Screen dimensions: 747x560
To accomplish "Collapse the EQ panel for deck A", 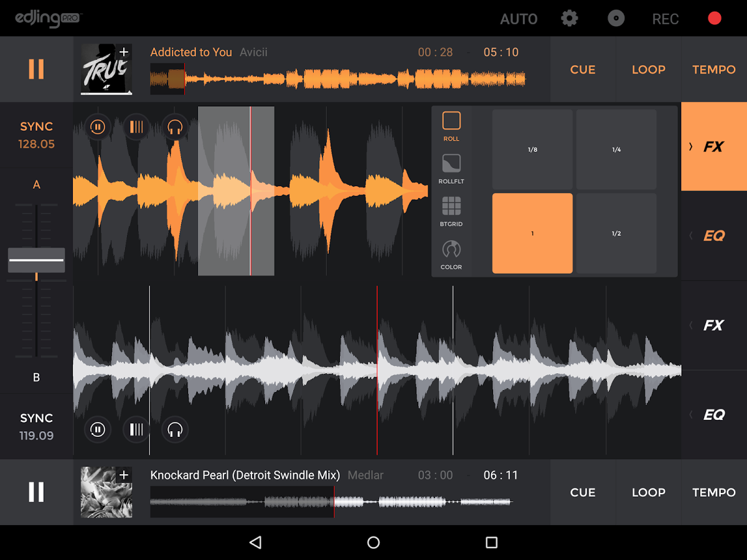I will pos(713,235).
